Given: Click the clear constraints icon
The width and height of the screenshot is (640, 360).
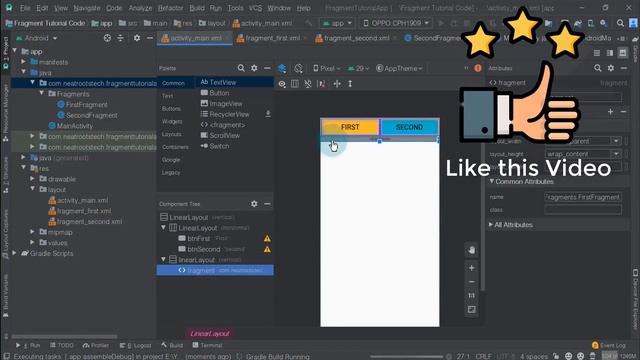Looking at the screenshot, I should 322,84.
